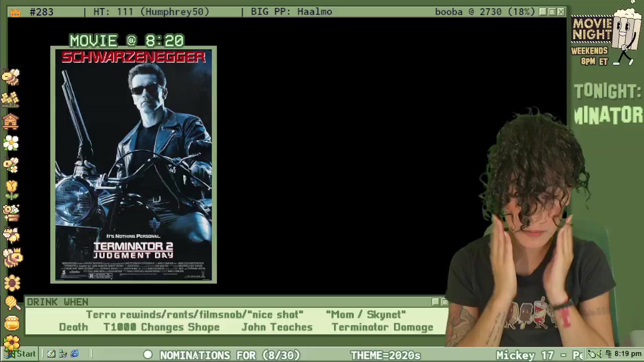This screenshot has height=362, width=644.
Task: Close the main #283 window
Action: coord(561,12)
